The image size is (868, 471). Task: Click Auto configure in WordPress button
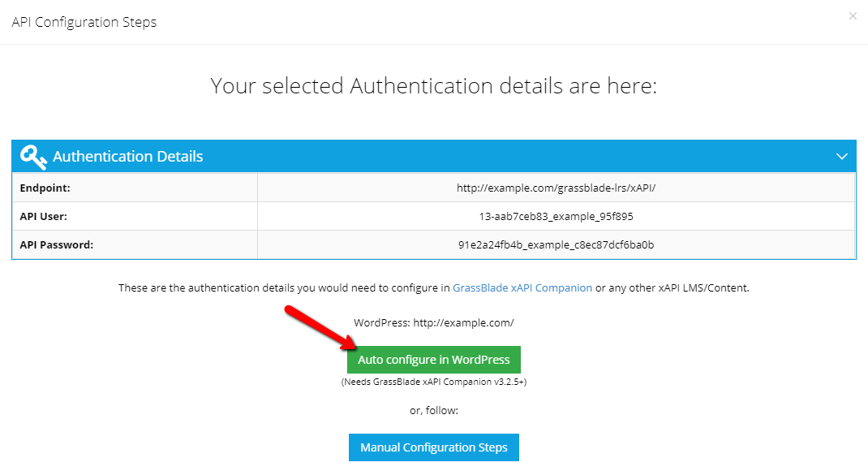pos(433,360)
